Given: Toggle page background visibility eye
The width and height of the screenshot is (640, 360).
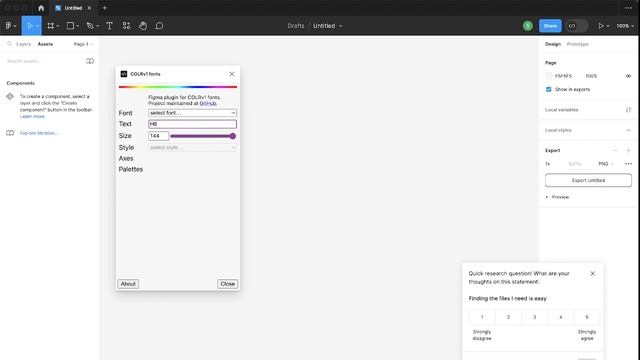Looking at the screenshot, I should click(x=628, y=76).
